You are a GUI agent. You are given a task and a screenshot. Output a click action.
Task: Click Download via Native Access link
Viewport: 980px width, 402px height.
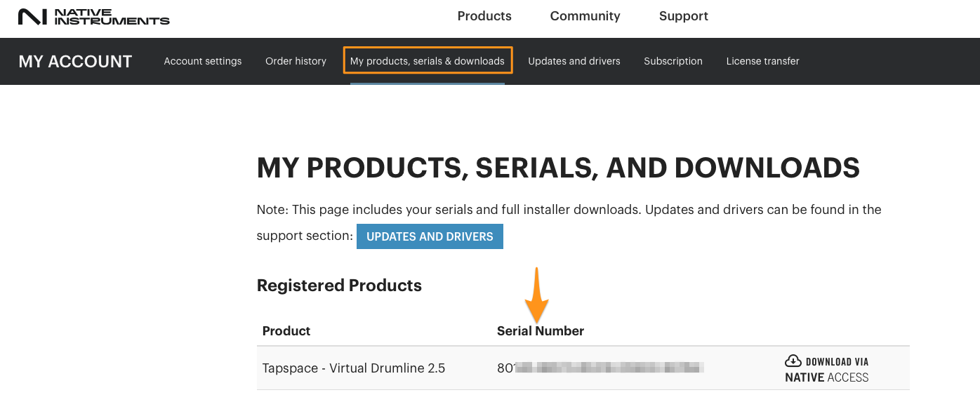[x=827, y=370]
